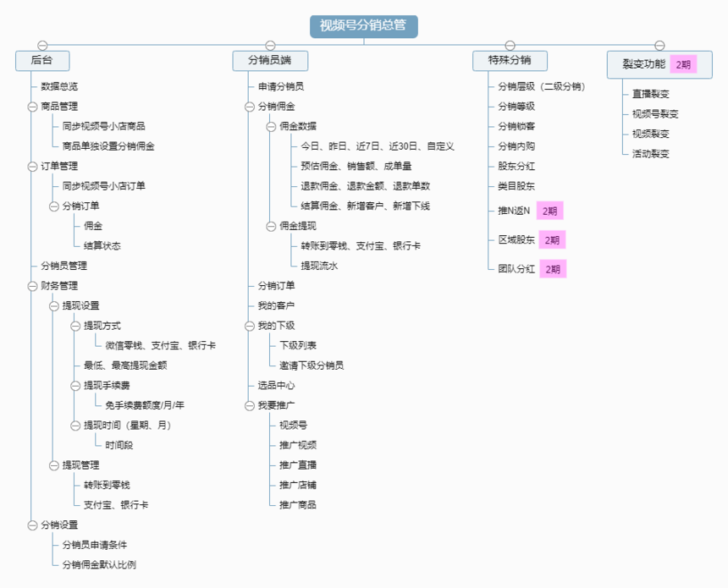Select the 特殊分销 topic box
728x588 pixels.
click(510, 61)
